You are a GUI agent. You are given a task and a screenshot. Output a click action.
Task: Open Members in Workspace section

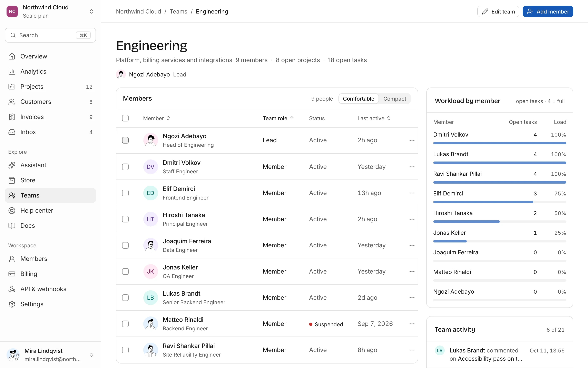pyautogui.click(x=50, y=259)
